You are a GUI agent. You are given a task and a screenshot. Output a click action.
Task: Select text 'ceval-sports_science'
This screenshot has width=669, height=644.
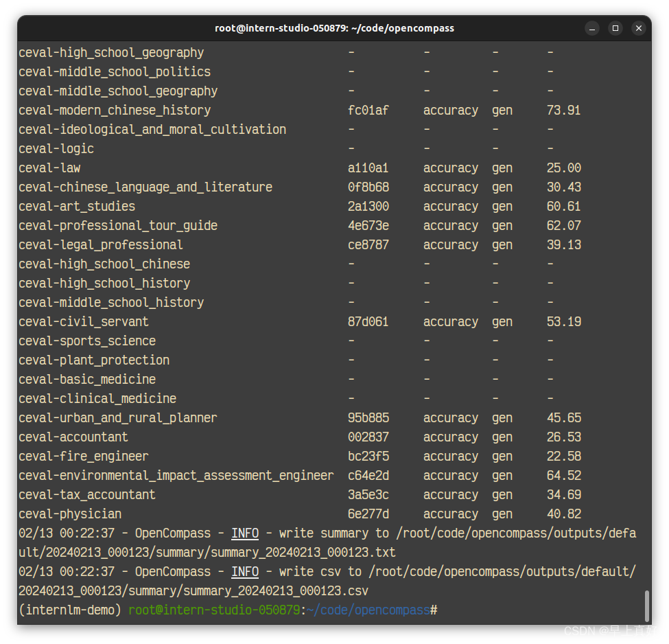pos(87,341)
